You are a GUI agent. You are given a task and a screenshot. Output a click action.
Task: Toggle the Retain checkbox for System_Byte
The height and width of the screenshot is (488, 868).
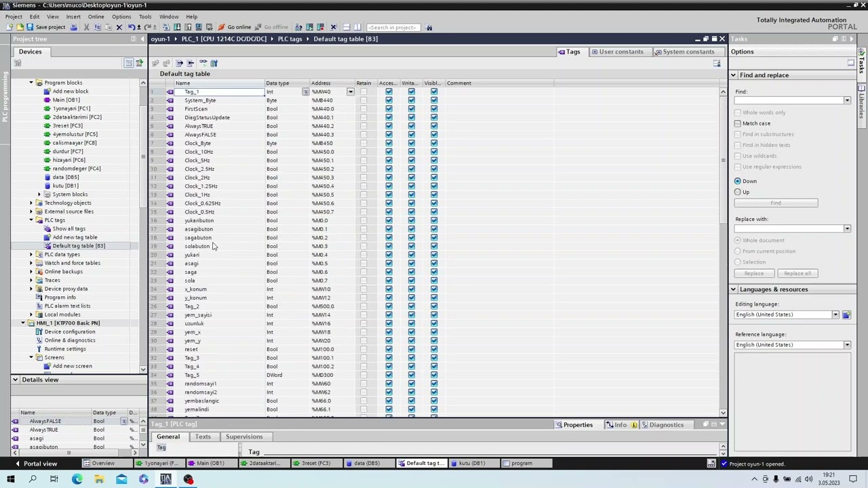coord(363,100)
